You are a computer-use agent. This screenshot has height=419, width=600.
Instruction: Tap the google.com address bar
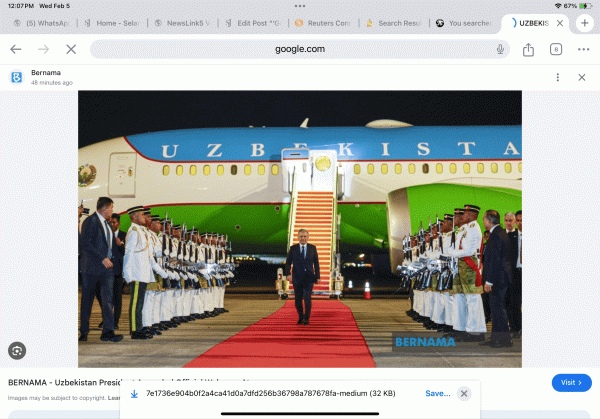point(300,49)
